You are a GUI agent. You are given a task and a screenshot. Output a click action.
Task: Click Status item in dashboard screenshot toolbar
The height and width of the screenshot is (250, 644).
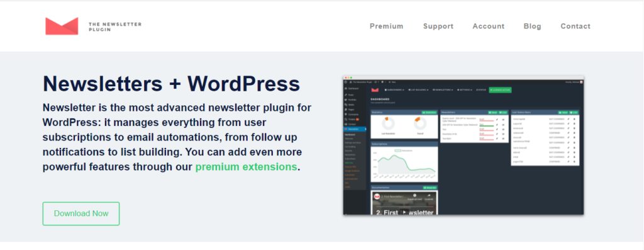tap(481, 89)
